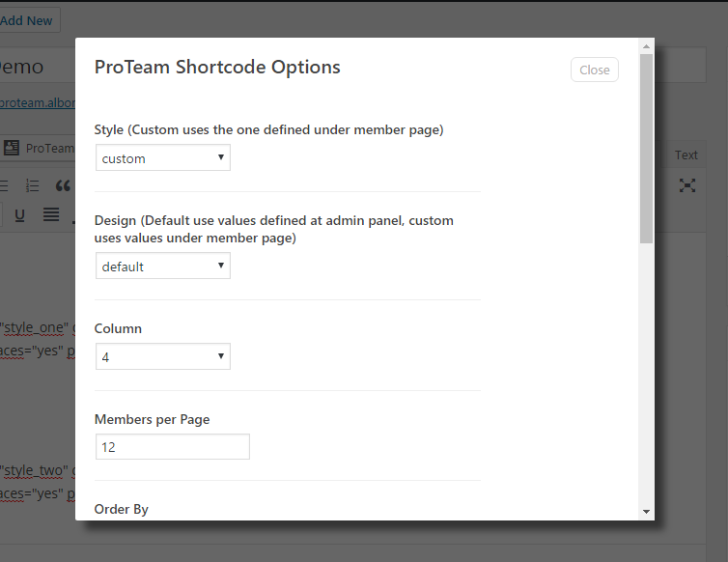Click scrollbar up arrow in dialog

(646, 46)
